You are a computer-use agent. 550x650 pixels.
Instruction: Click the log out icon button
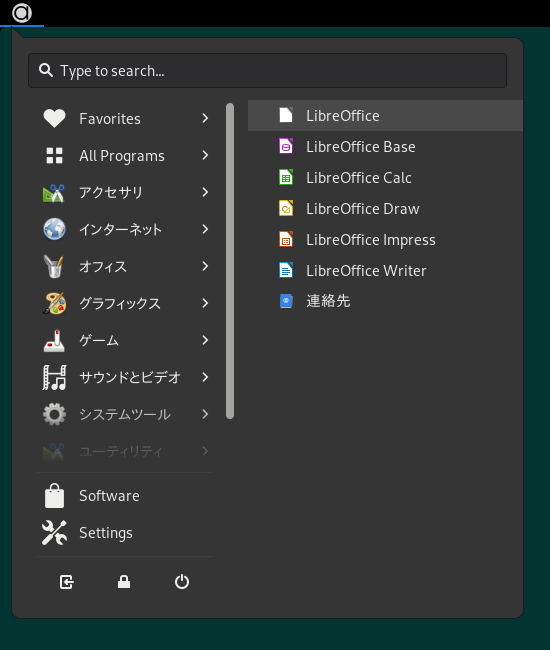(x=66, y=582)
